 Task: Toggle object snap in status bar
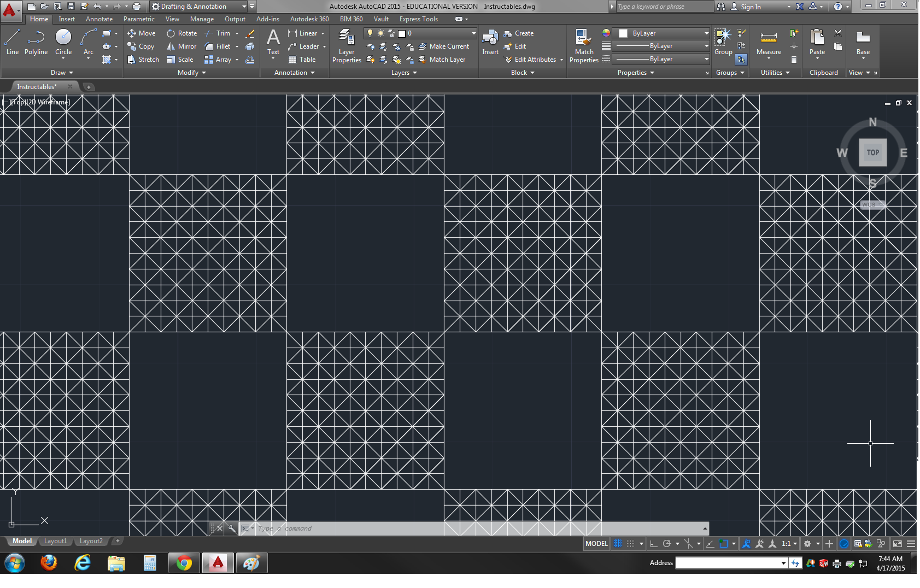click(724, 544)
